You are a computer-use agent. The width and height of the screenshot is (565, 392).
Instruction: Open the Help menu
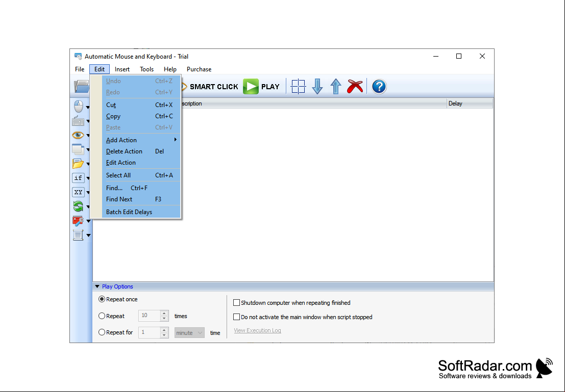[x=170, y=69]
